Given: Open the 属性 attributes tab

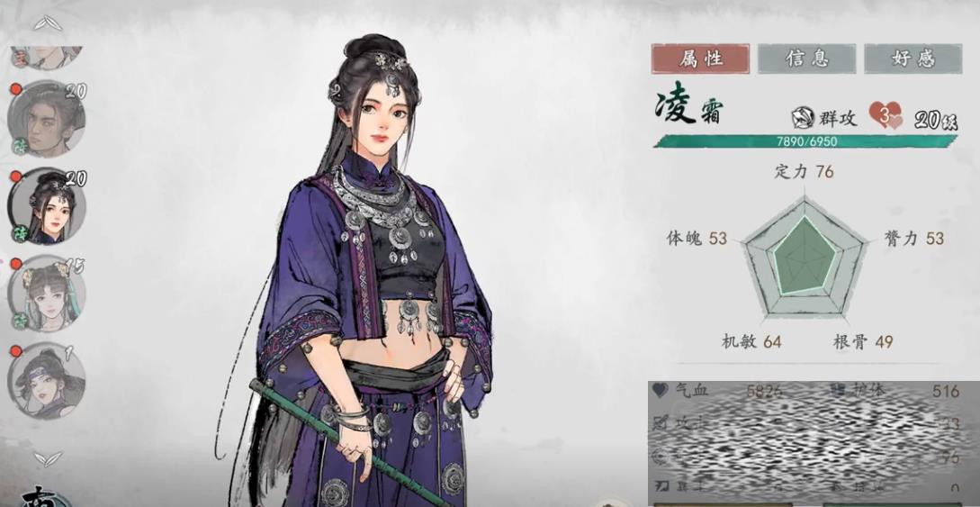Looking at the screenshot, I should (x=700, y=59).
